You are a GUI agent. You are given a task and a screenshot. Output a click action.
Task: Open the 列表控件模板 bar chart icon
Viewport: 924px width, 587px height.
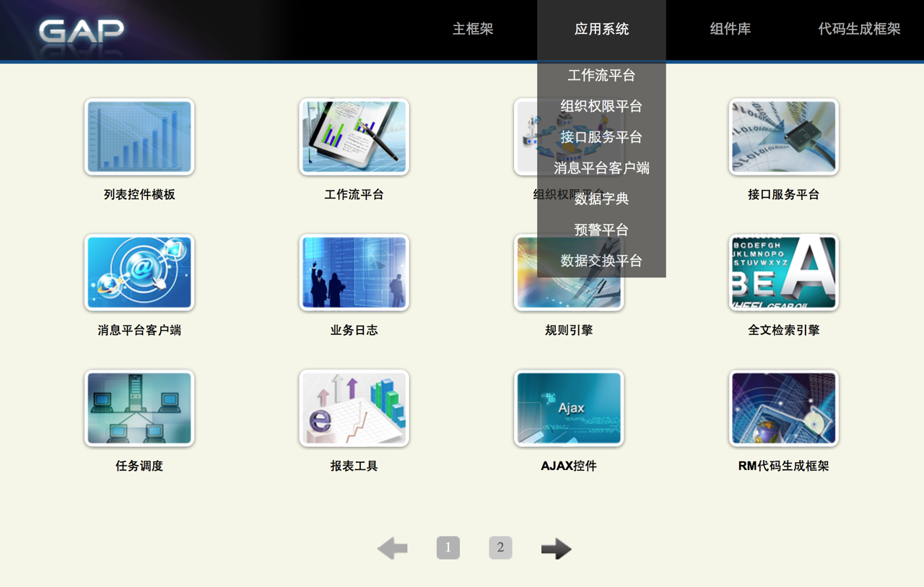tap(139, 137)
